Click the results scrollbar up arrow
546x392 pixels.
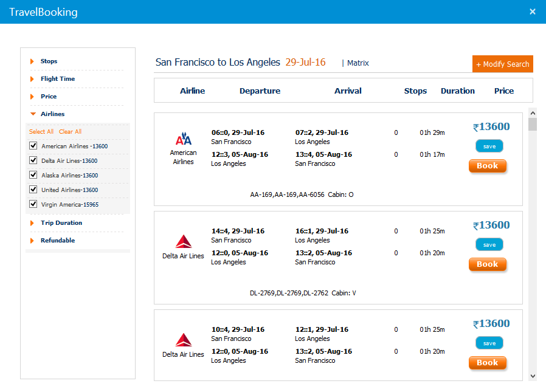click(533, 113)
